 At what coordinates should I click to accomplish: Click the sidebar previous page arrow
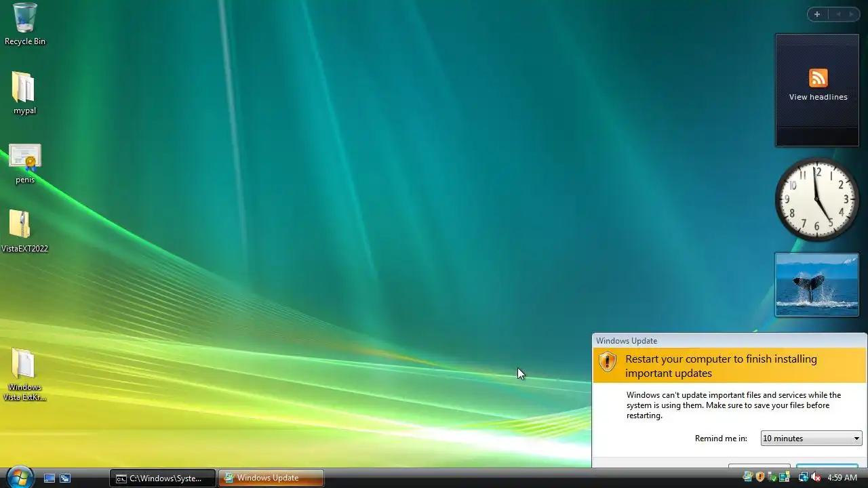click(837, 14)
